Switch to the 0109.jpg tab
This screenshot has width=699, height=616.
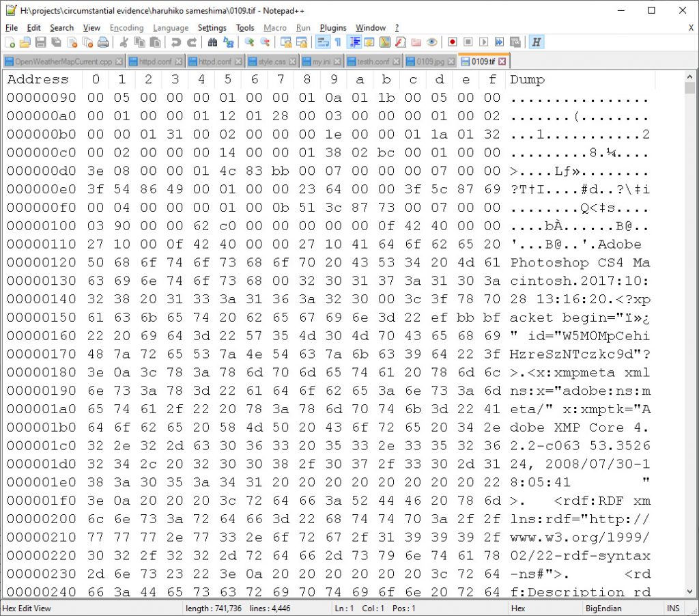(x=430, y=61)
